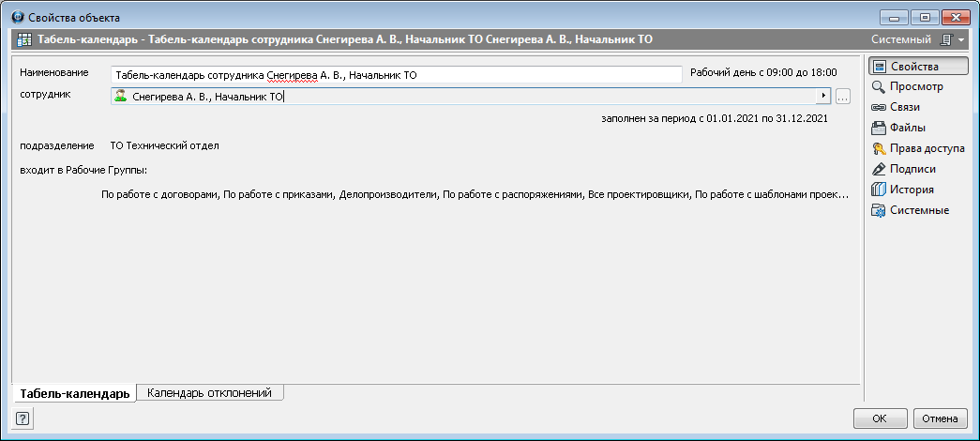This screenshot has width=980, height=441.
Task: Open Просмотр with the magnifier icon
Action: click(907, 86)
